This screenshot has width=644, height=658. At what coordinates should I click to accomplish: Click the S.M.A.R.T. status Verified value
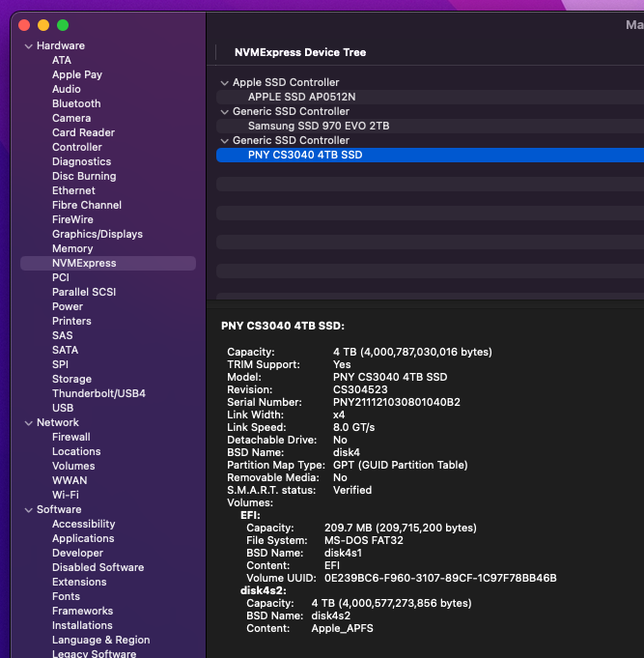pos(352,490)
